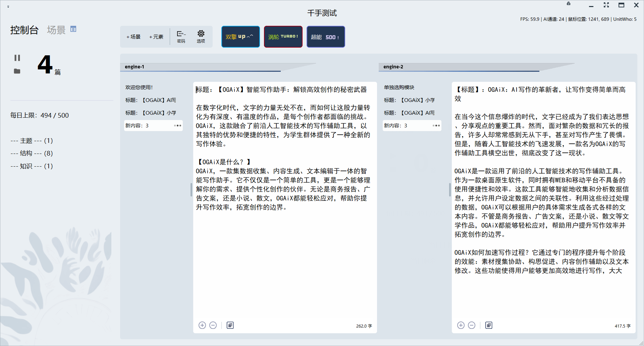Image resolution: width=644 pixels, height=346 pixels.
Task: Click the scene list icon beside 场景
Action: pos(73,29)
